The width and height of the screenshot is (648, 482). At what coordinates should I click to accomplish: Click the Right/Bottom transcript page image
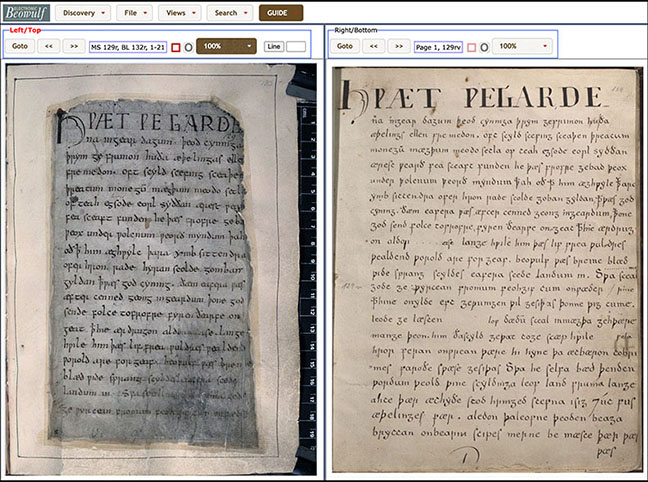[487, 270]
